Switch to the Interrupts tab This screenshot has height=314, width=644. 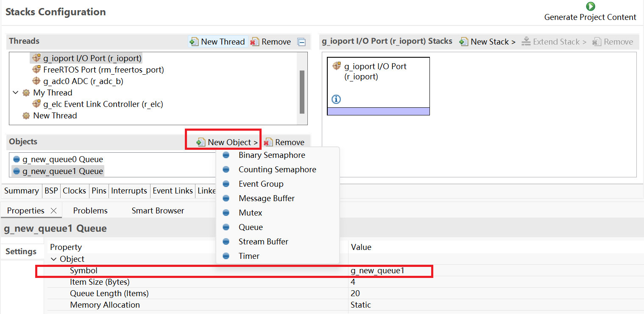click(x=129, y=191)
